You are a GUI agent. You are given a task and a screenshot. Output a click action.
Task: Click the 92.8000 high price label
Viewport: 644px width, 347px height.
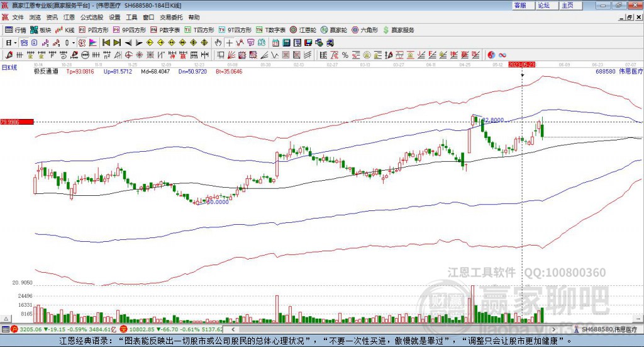click(493, 120)
